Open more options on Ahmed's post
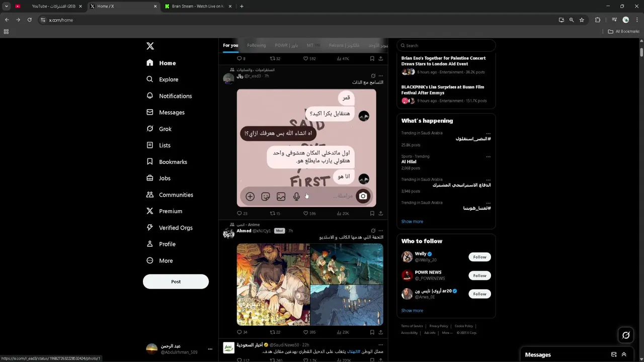Image resolution: width=644 pixels, height=362 pixels. 381,231
